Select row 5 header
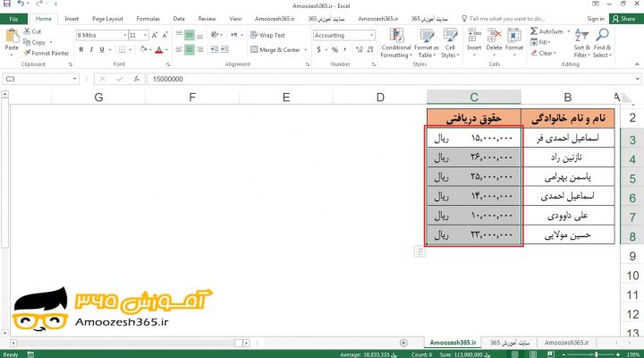This screenshot has width=644, height=358. (x=632, y=179)
